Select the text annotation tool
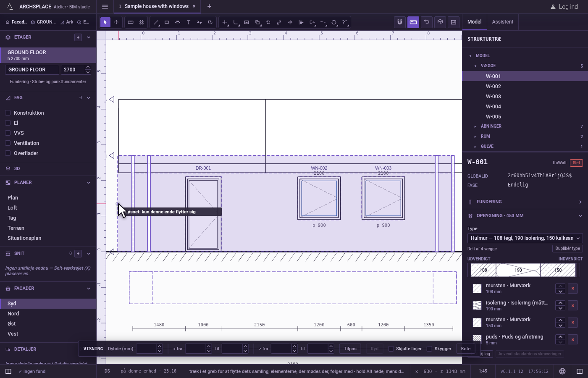Viewport: 588px width, 378px height. tap(189, 22)
